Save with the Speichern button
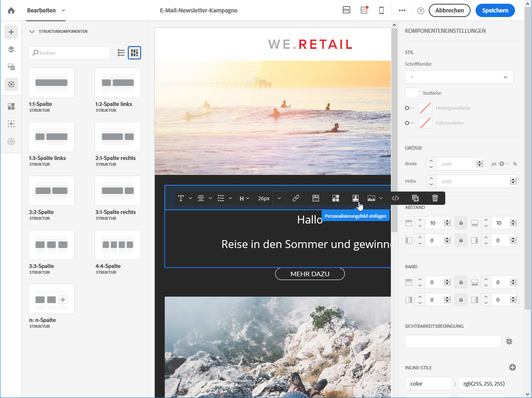Viewport: 532px width, 398px height. pyautogui.click(x=495, y=10)
